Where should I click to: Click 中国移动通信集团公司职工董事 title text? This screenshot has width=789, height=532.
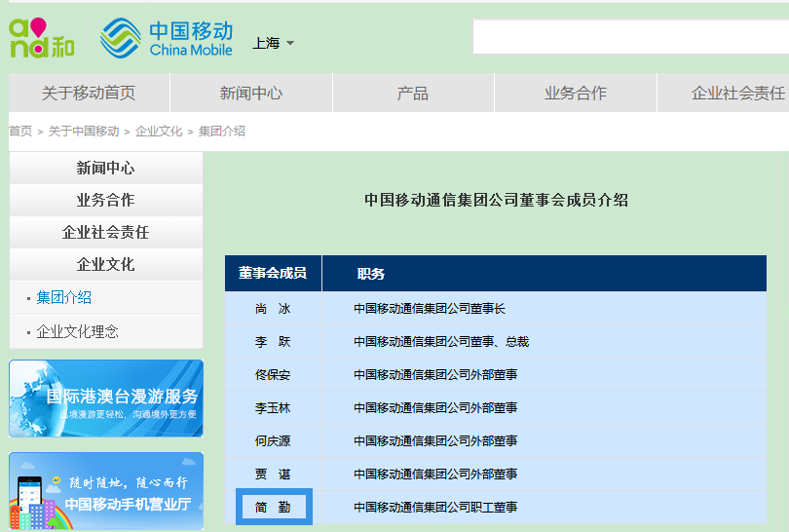tap(435, 508)
